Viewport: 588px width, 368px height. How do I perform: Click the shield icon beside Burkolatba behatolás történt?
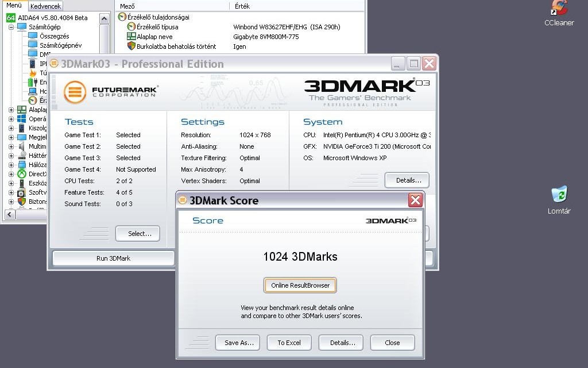(131, 46)
